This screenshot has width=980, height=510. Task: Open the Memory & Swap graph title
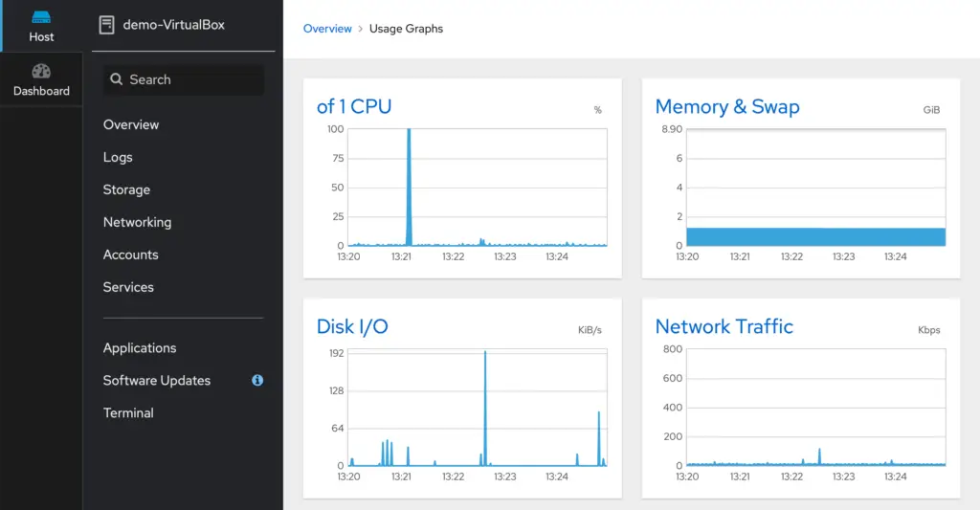tap(727, 107)
